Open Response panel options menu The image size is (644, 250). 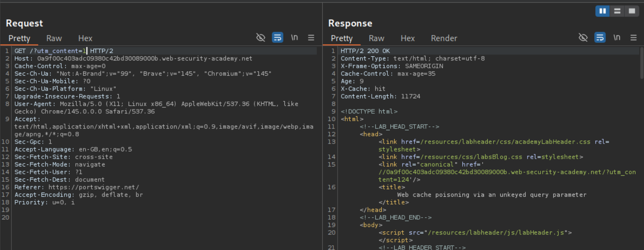pyautogui.click(x=634, y=38)
